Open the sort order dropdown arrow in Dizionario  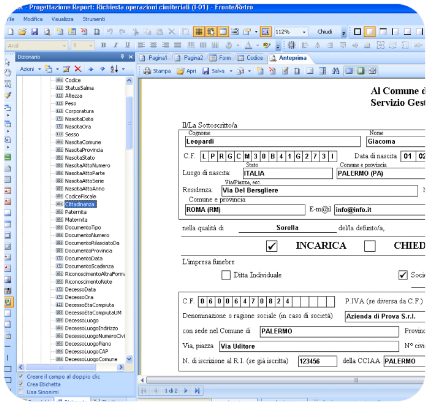pos(123,69)
